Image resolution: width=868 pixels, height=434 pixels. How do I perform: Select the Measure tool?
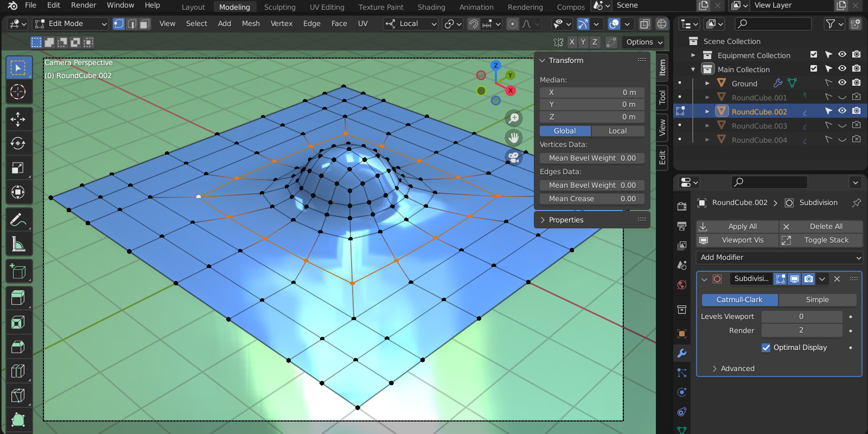point(18,244)
